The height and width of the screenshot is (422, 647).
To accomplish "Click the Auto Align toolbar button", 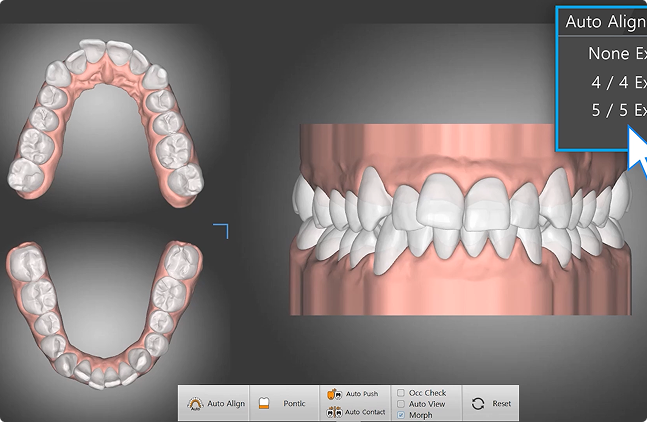I will pos(214,403).
